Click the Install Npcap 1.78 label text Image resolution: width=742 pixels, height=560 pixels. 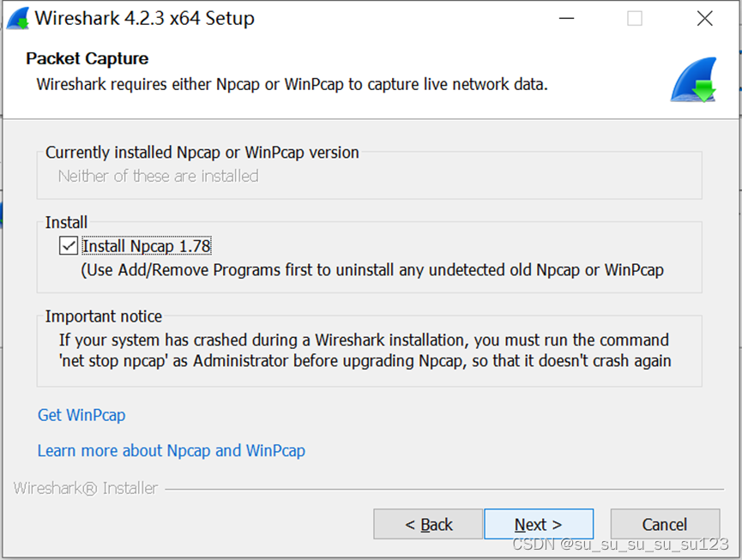[146, 246]
